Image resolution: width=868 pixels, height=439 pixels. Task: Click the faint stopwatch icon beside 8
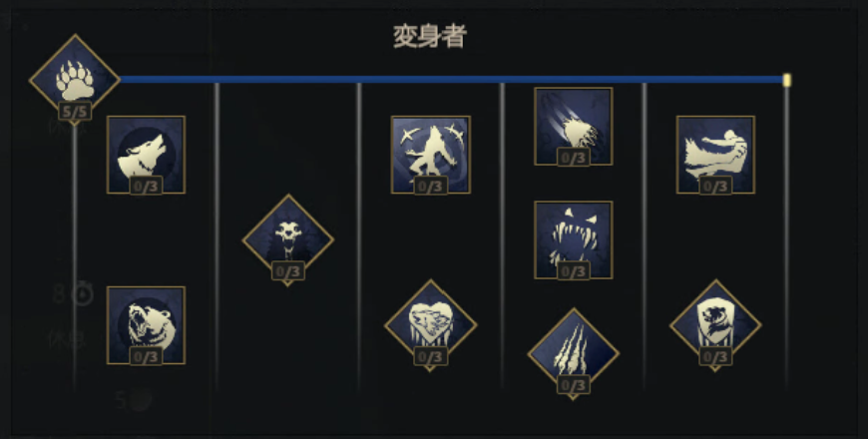point(84,293)
